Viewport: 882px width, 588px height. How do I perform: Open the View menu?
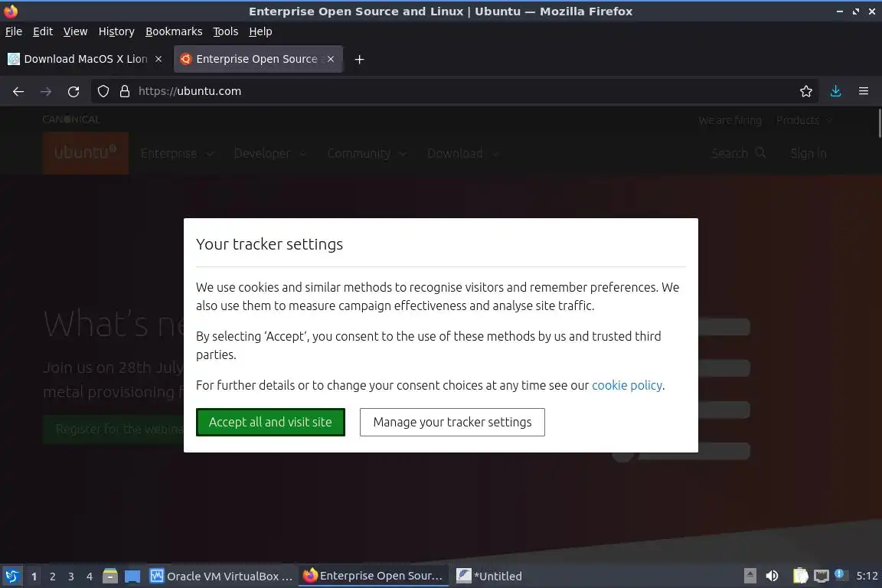point(75,31)
